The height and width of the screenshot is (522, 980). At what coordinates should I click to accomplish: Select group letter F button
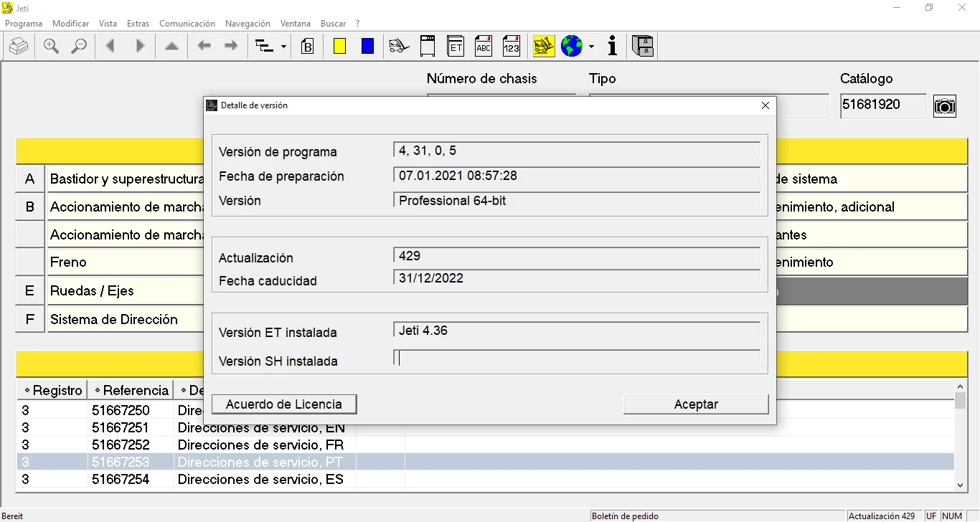(x=30, y=319)
